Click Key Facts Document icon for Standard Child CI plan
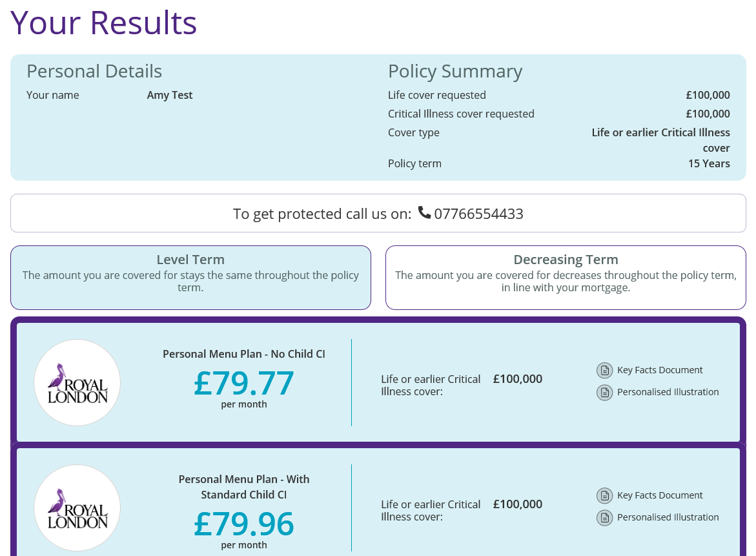The height and width of the screenshot is (556, 756). [x=604, y=495]
